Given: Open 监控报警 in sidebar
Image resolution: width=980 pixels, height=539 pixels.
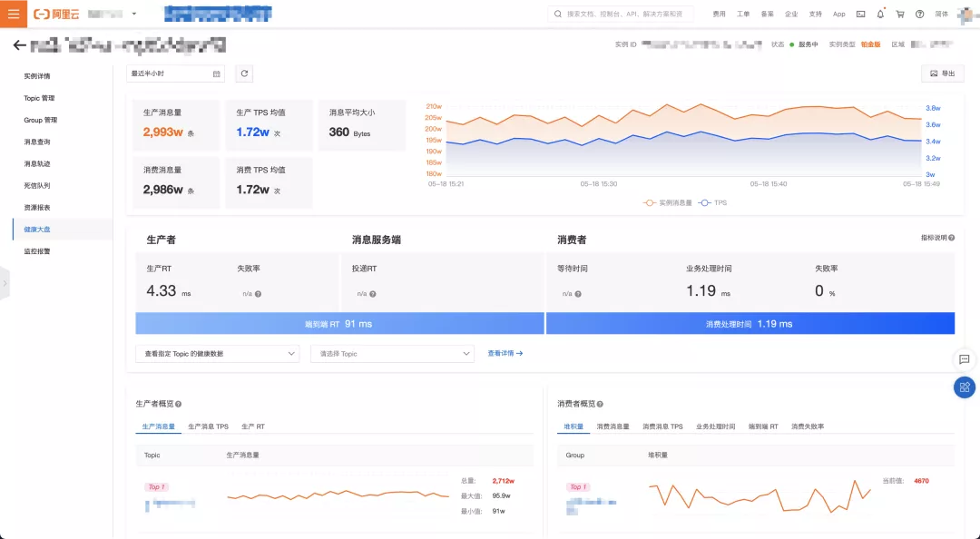Looking at the screenshot, I should pos(37,251).
